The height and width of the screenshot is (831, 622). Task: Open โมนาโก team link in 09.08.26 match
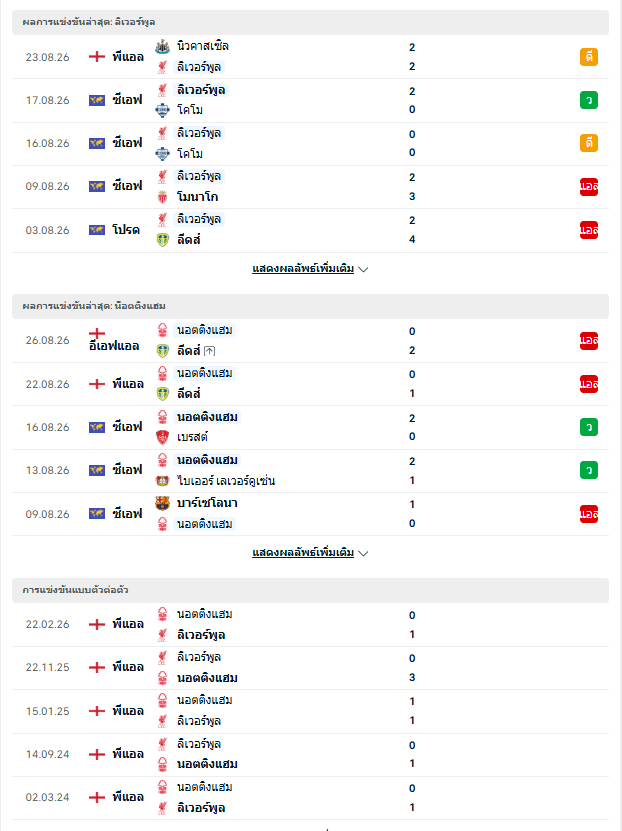198,197
